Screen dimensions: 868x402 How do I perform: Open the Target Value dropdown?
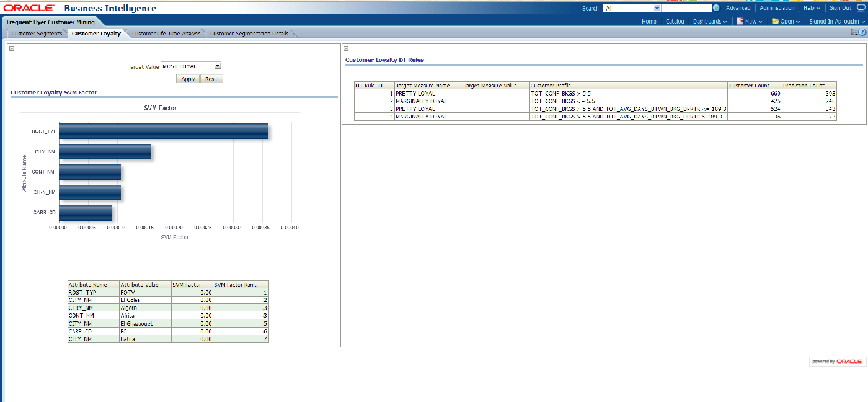(x=217, y=66)
